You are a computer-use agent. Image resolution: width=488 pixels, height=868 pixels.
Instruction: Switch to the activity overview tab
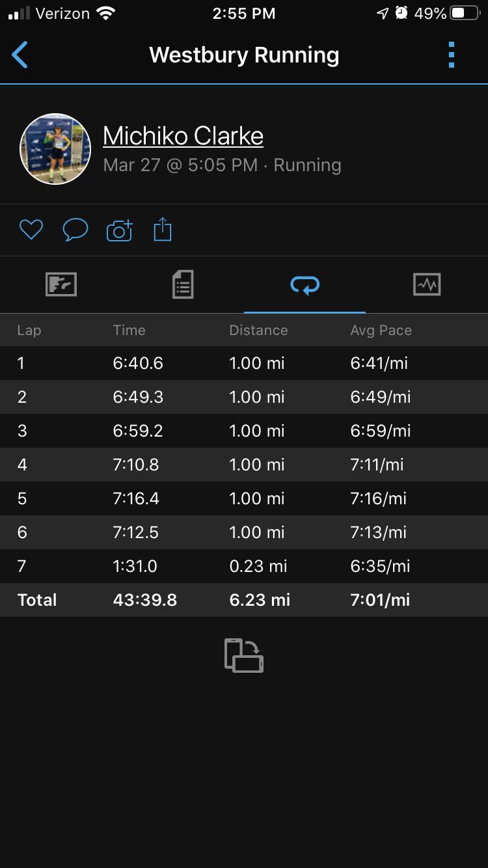[61, 284]
